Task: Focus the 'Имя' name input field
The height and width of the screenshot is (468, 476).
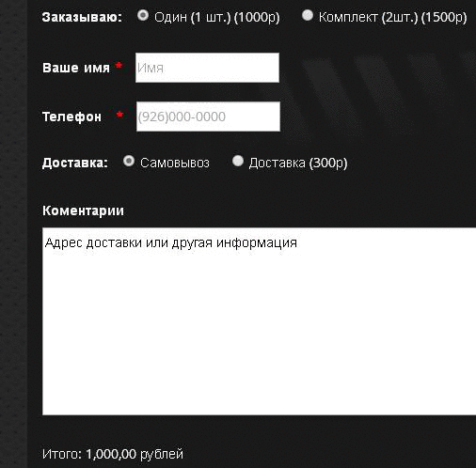Action: tap(207, 68)
